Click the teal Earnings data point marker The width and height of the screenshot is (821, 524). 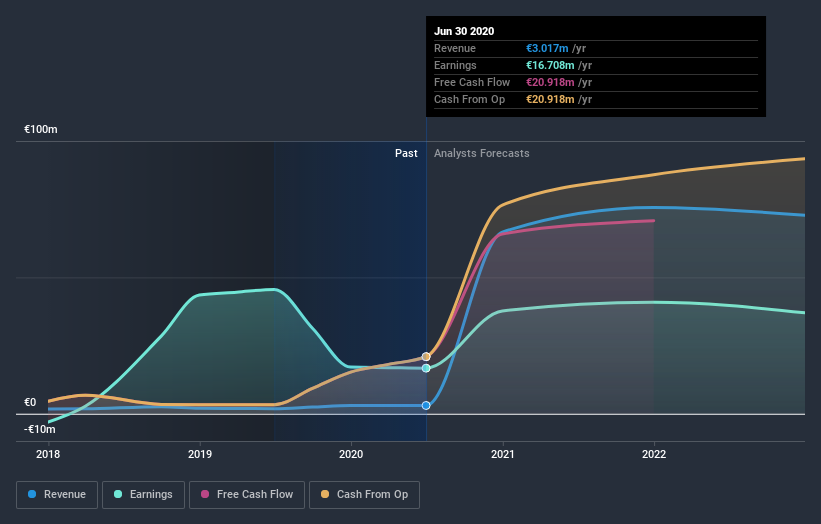tap(426, 368)
